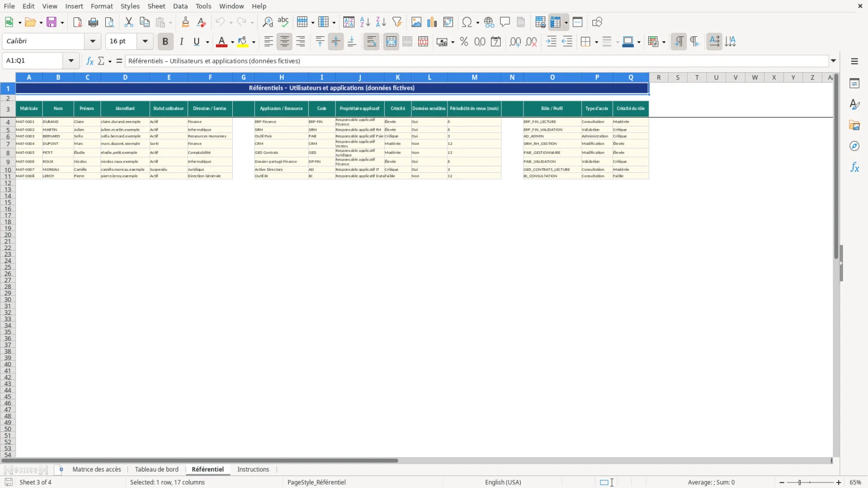The image size is (868, 488).
Task: Toggle print preview
Action: click(x=110, y=22)
